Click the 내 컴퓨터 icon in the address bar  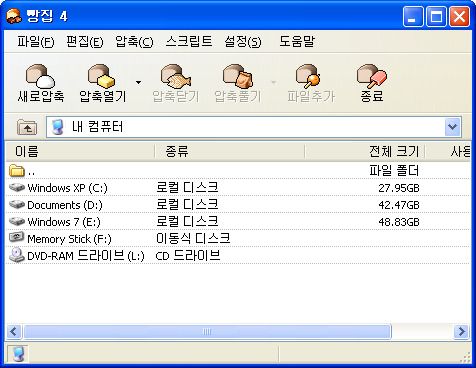tap(58, 127)
